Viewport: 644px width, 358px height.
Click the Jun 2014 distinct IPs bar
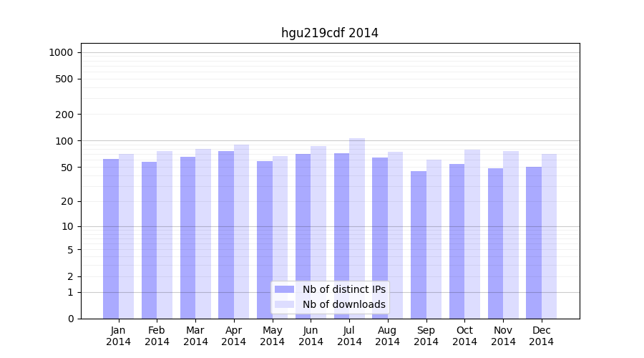tap(303, 236)
